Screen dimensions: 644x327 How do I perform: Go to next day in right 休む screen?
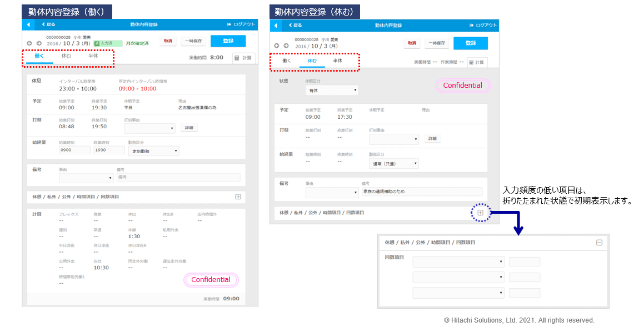pyautogui.click(x=286, y=46)
